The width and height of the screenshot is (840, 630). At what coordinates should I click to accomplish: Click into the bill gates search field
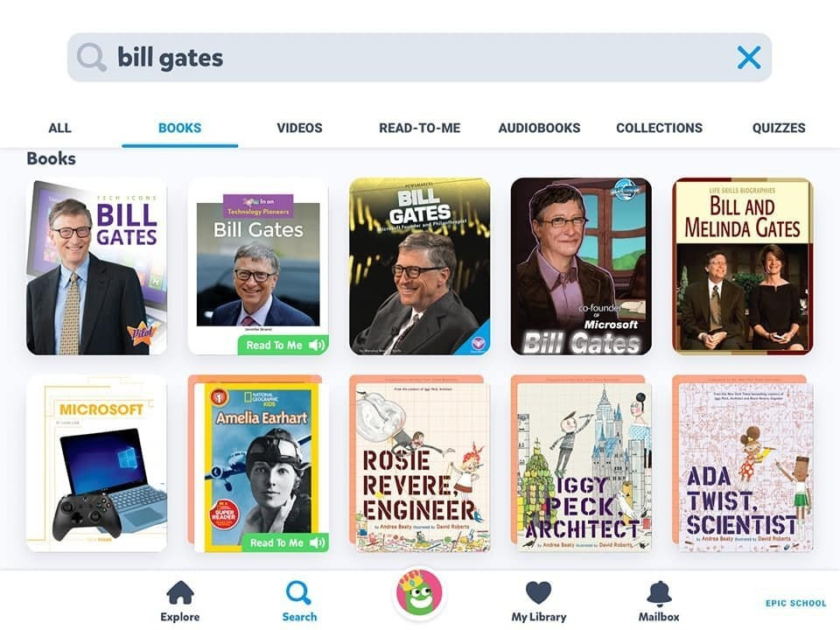coord(419,58)
